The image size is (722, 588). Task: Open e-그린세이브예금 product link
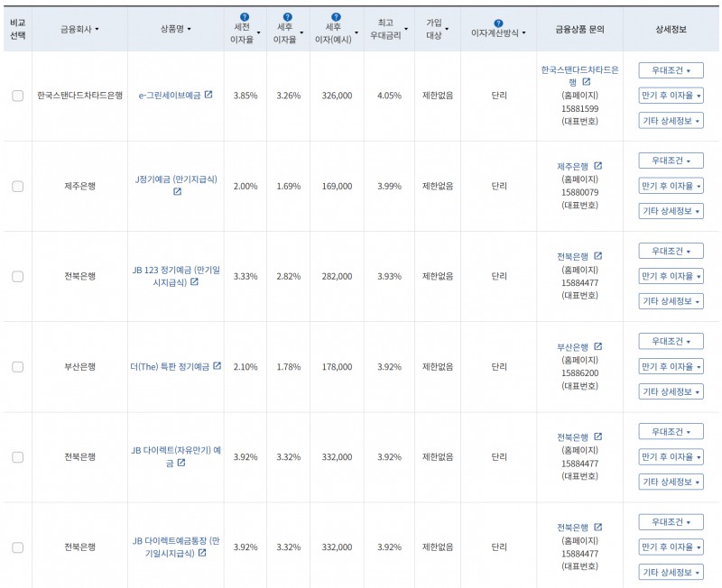(x=170, y=96)
